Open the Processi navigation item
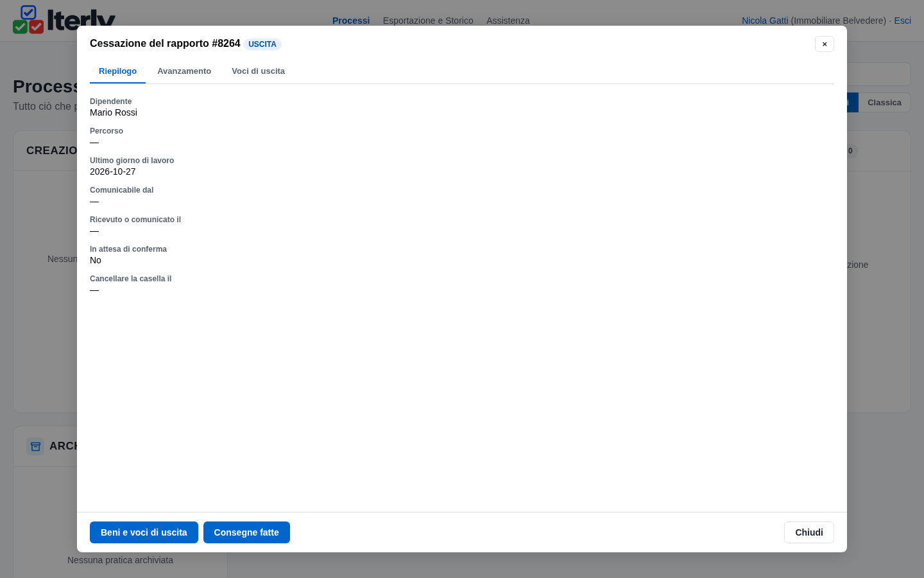The height and width of the screenshot is (578, 924). (351, 21)
